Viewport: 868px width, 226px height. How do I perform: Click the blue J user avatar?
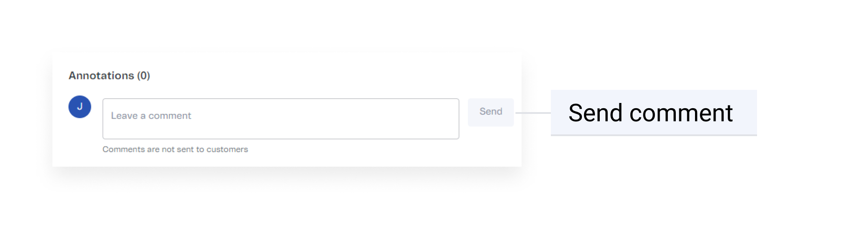coord(80,107)
